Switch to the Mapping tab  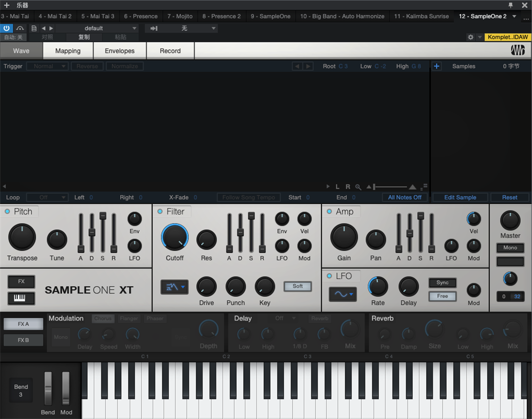point(68,51)
